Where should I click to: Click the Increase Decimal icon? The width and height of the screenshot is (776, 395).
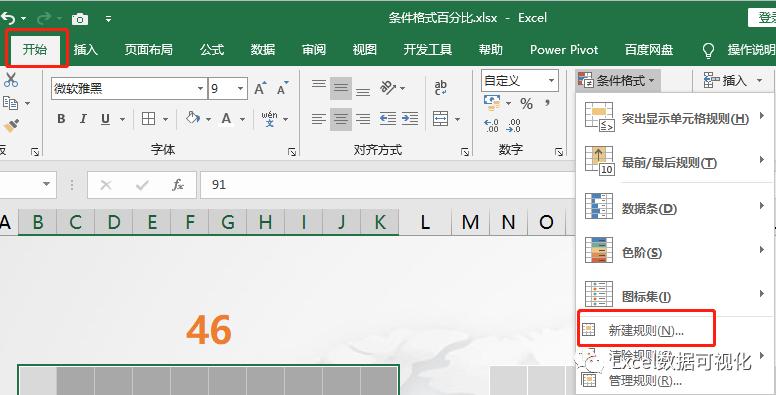click(491, 126)
